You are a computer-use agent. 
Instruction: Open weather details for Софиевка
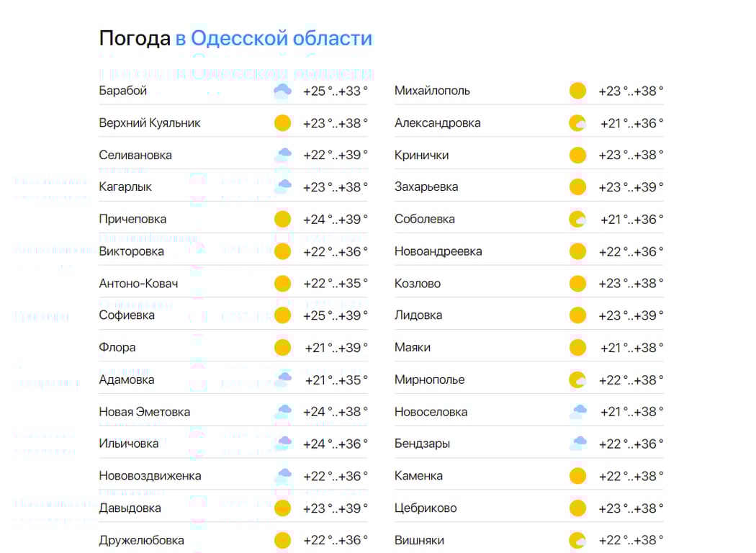(x=126, y=315)
